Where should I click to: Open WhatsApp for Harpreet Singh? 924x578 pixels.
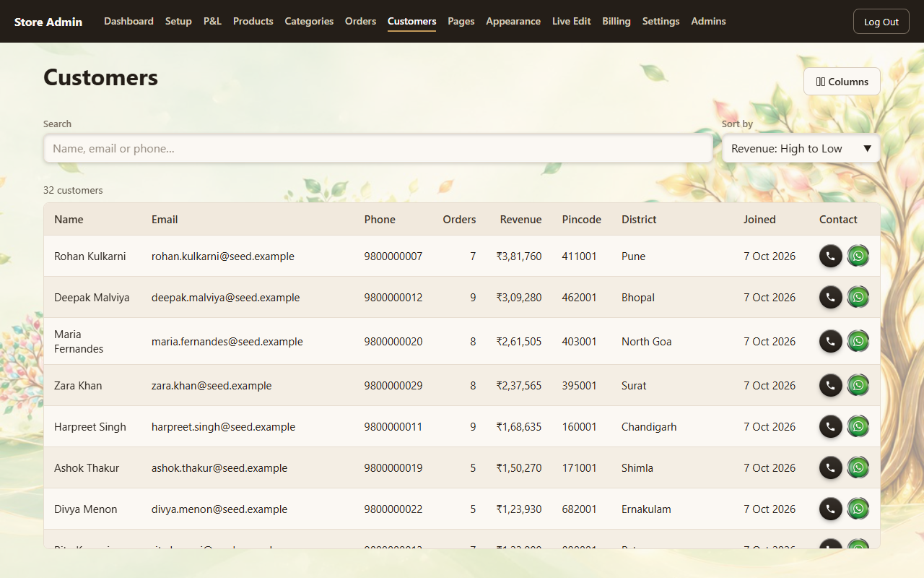(x=858, y=426)
